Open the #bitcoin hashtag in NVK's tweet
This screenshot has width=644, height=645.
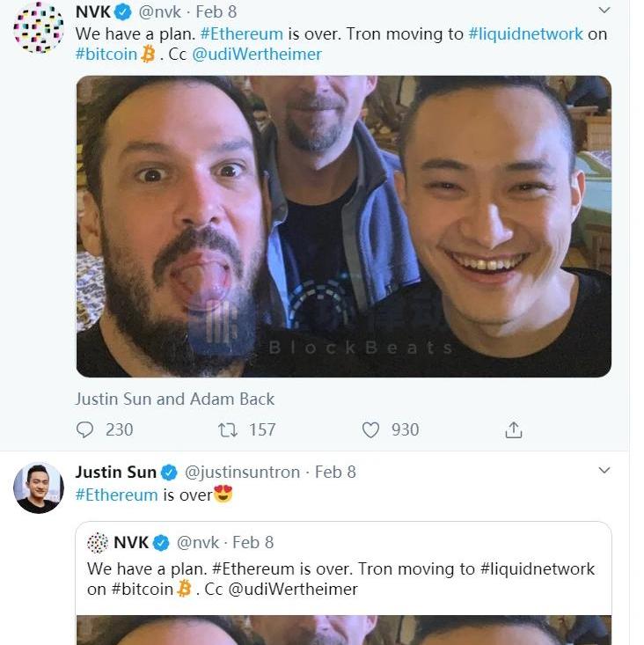point(106,54)
